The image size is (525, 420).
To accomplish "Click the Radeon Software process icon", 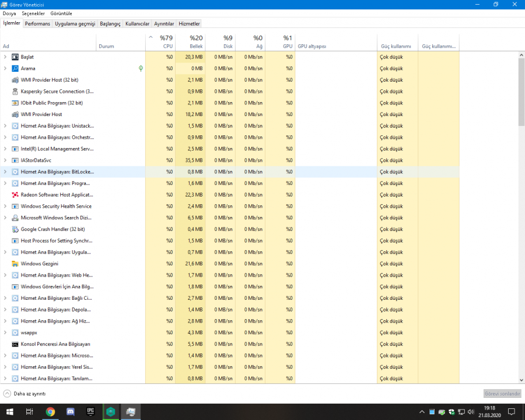I will pos(15,195).
